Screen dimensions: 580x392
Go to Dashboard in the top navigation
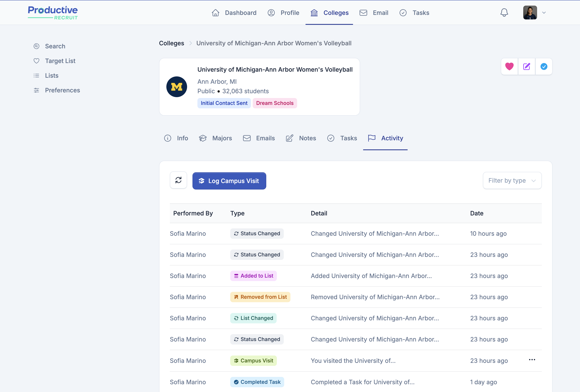[234, 13]
